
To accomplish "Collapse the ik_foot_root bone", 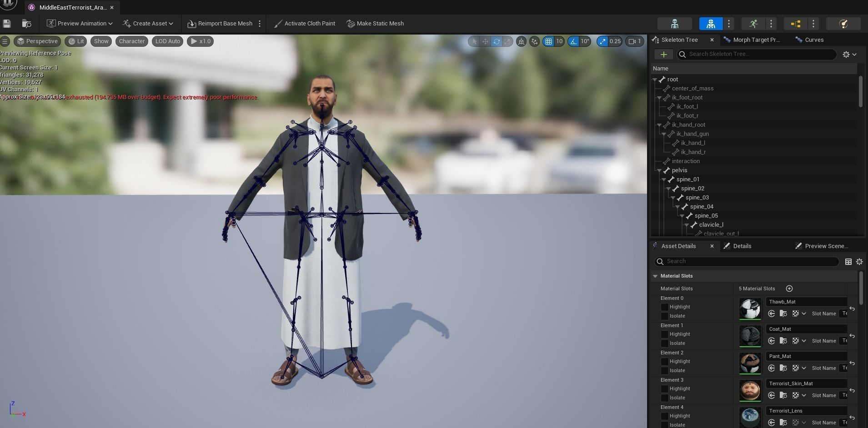I will pyautogui.click(x=659, y=98).
